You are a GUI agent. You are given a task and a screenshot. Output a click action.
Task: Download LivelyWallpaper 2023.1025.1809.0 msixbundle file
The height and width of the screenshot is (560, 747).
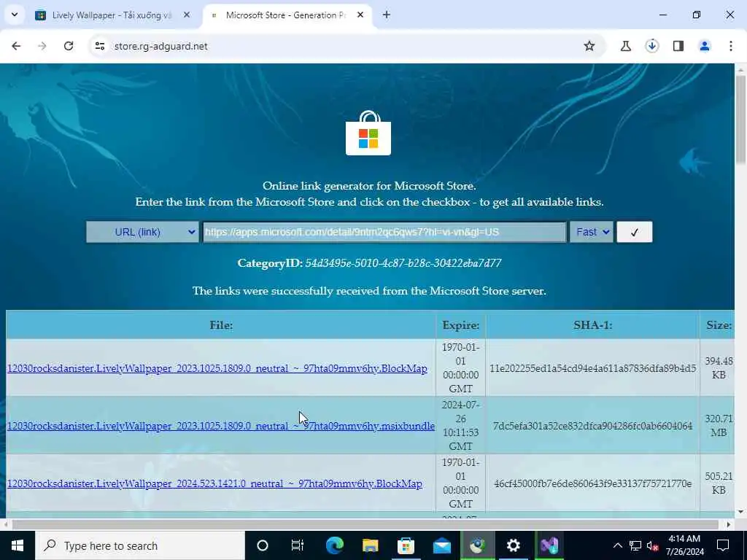pyautogui.click(x=221, y=426)
